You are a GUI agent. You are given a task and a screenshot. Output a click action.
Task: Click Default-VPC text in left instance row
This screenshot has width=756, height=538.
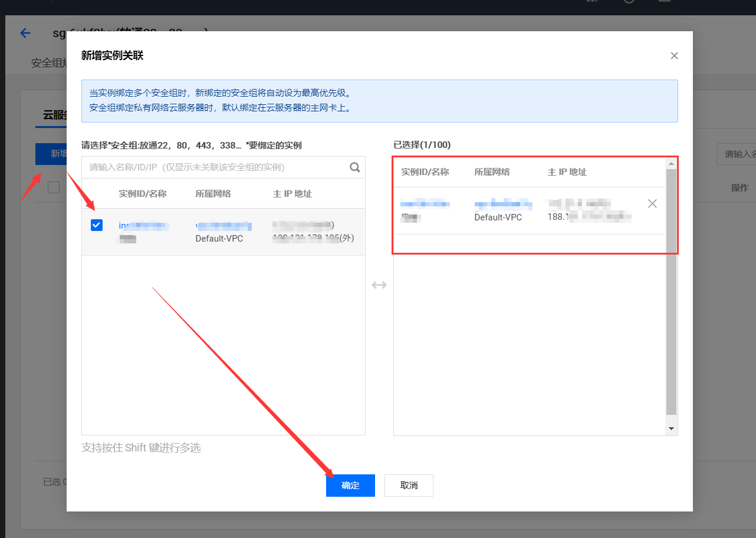pyautogui.click(x=219, y=239)
